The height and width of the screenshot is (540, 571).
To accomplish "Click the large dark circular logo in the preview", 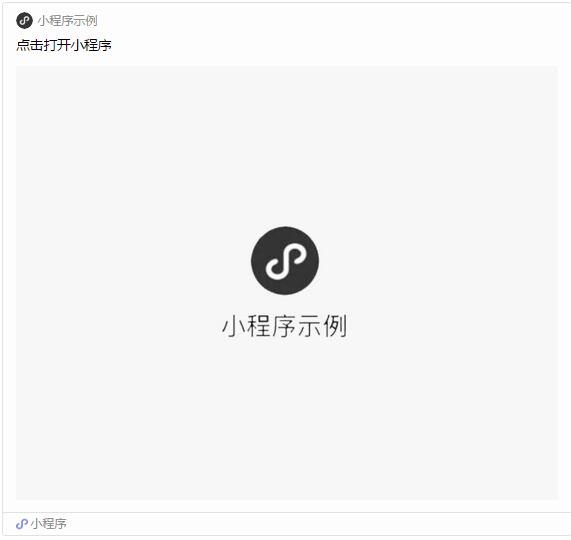I will [285, 260].
